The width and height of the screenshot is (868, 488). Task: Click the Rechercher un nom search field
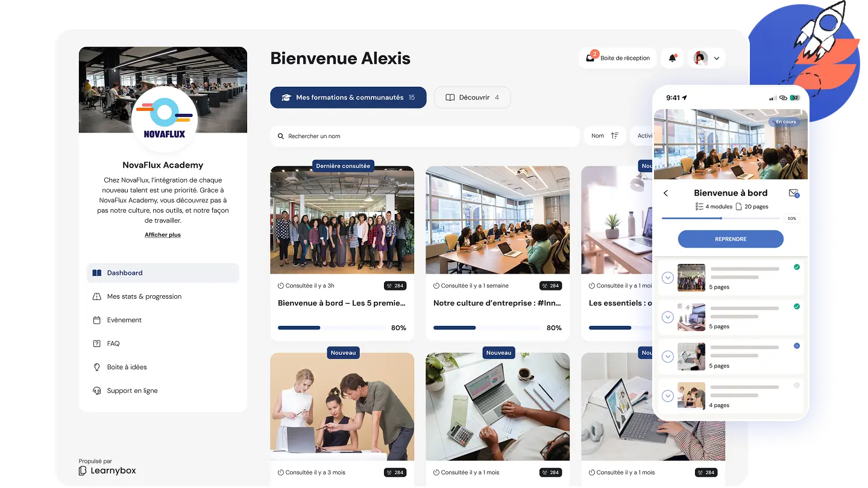[x=424, y=136]
